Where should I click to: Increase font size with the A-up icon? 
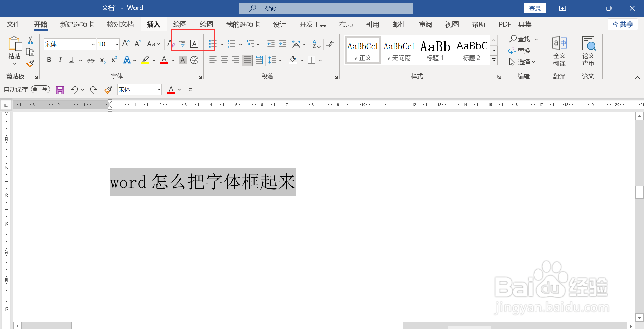tap(126, 44)
